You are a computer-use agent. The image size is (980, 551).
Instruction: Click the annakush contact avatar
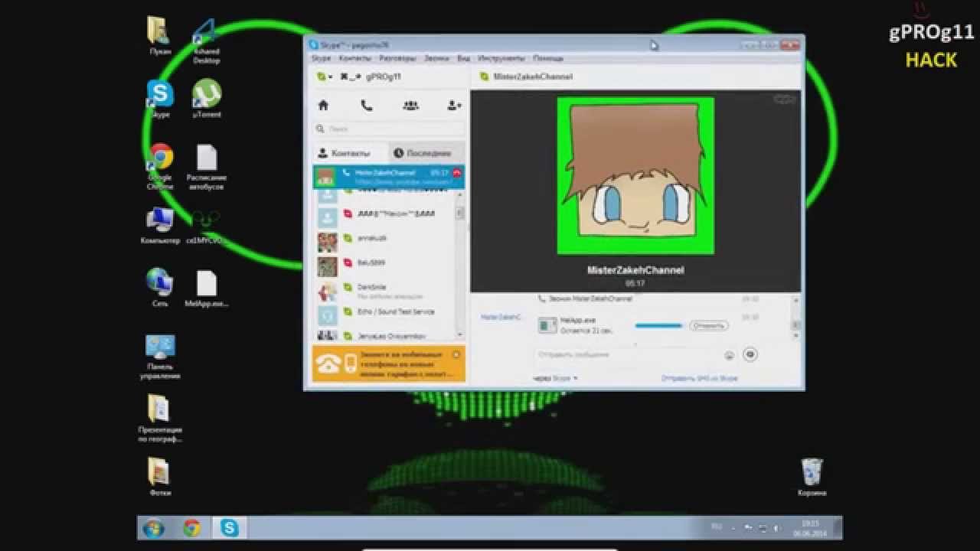[327, 242]
